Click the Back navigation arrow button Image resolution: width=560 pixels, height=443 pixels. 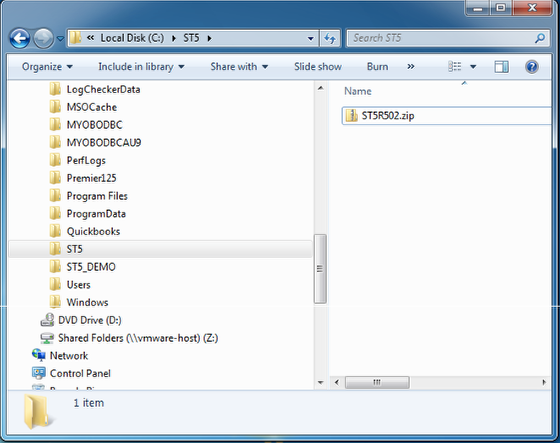(x=20, y=38)
